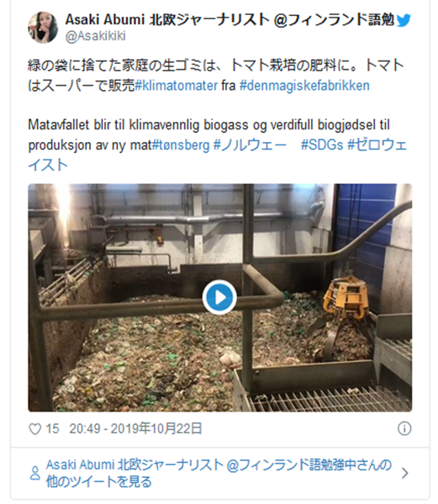Click the Japanese tweet text body
Image resolution: width=438 pixels, height=504 pixels.
(215, 76)
